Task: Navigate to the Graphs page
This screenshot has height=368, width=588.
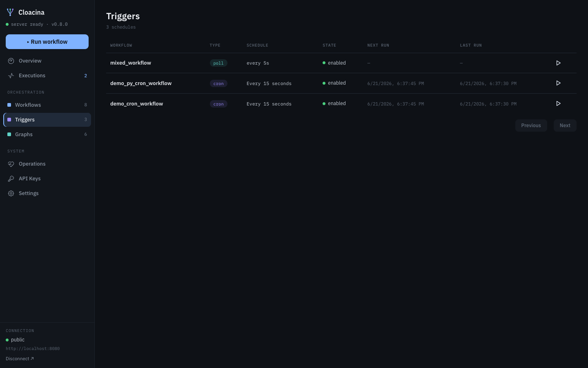Action: point(47,135)
